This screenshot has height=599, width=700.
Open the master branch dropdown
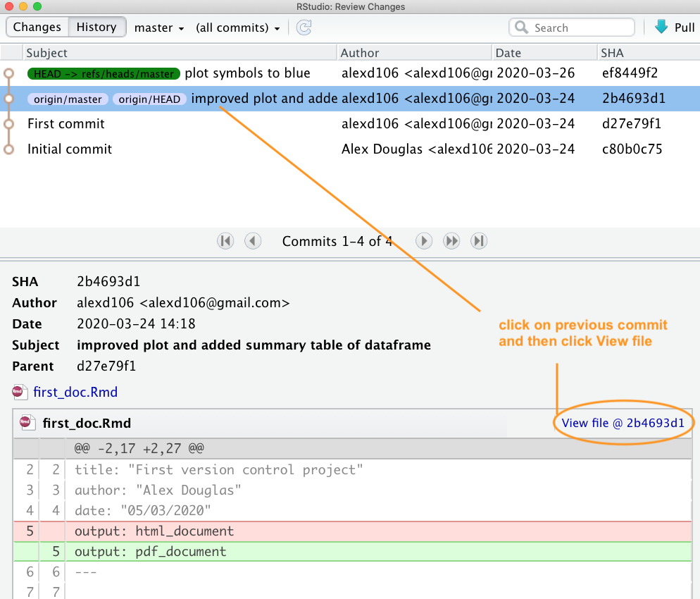coord(159,28)
